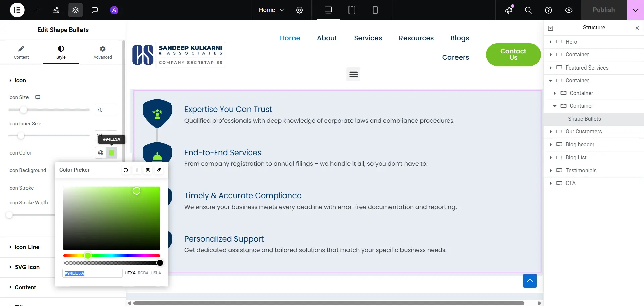The image size is (644, 306).
Task: Switch to tablet responsive view
Action: coord(352,10)
